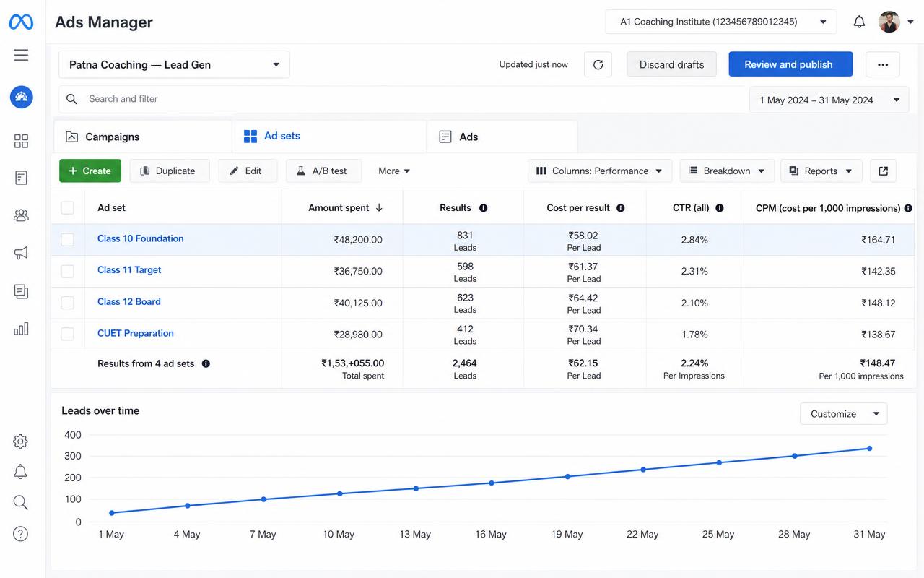Open the Breakdown dropdown
This screenshot has width=924, height=578.
tap(727, 171)
